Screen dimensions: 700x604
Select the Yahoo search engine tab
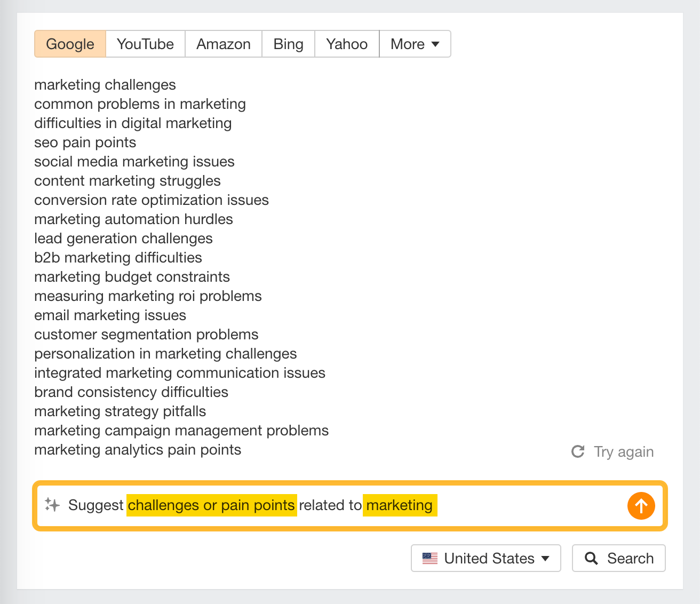(x=346, y=44)
